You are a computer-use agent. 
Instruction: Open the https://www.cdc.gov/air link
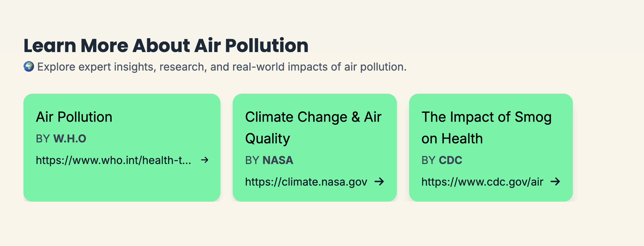point(482,182)
